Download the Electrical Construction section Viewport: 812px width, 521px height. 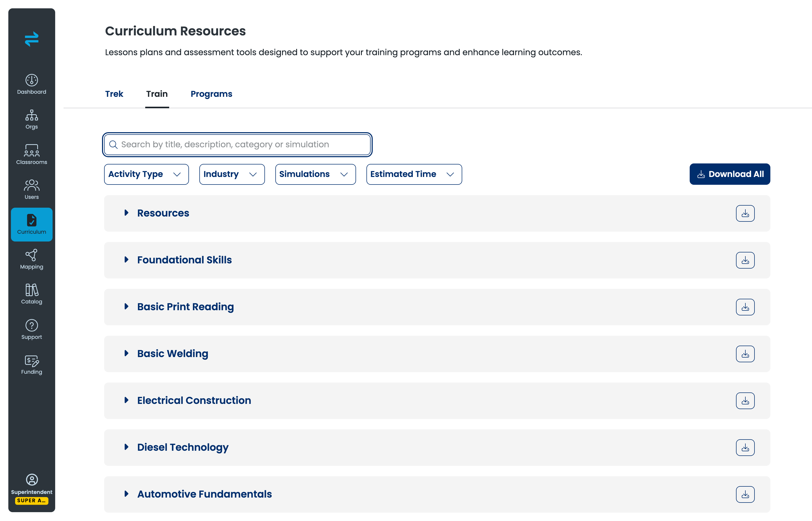(x=745, y=401)
